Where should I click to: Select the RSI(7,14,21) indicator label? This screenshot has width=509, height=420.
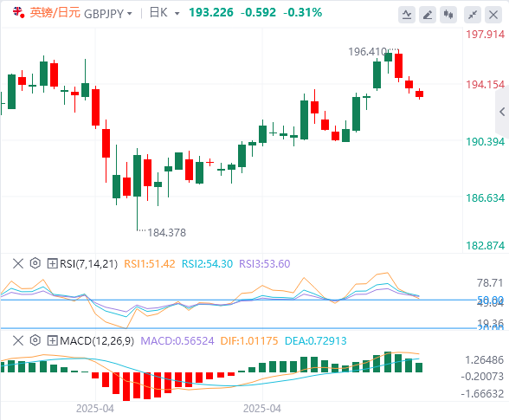click(88, 264)
